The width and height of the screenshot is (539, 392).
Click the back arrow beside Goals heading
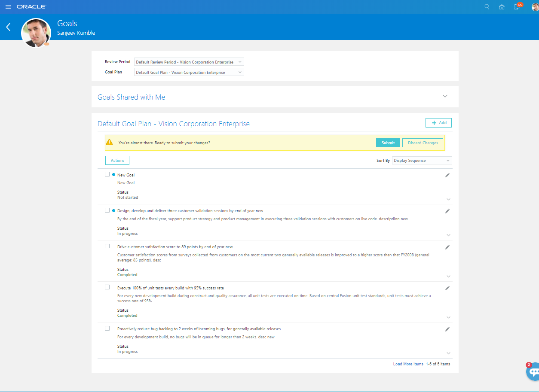tap(8, 27)
